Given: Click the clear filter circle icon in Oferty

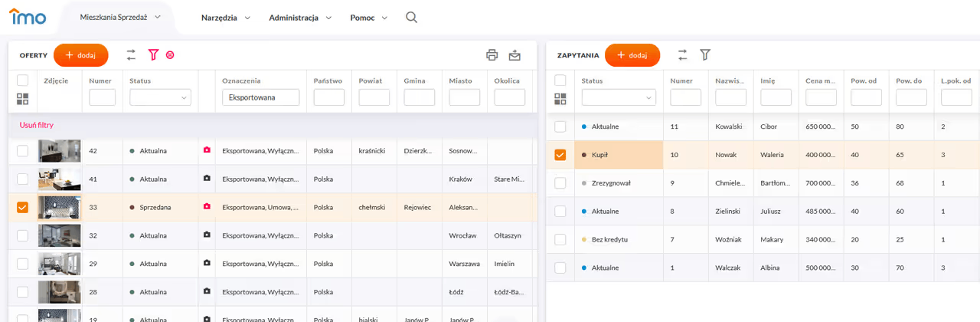Looking at the screenshot, I should point(170,54).
